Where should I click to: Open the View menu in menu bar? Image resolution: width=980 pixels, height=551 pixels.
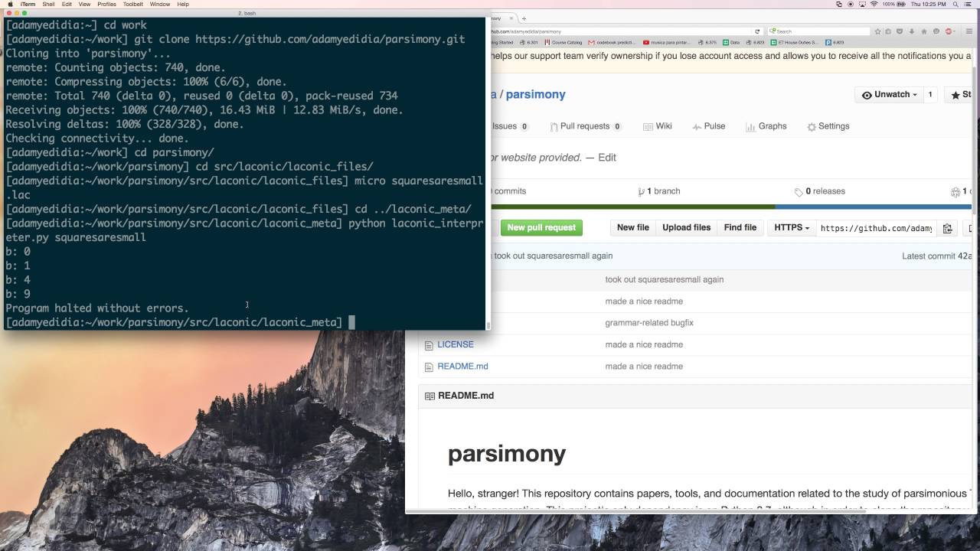(x=84, y=4)
